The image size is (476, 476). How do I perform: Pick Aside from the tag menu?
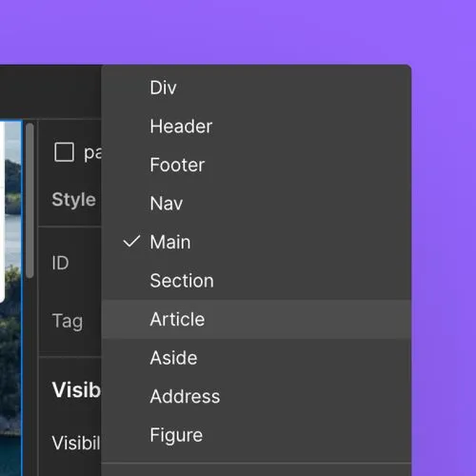click(x=256, y=358)
